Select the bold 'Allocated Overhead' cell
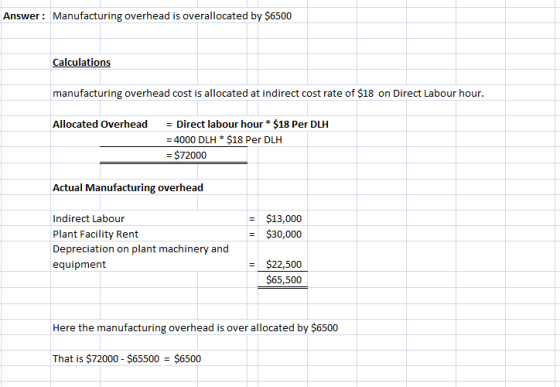The height and width of the screenshot is (387, 560). click(x=100, y=124)
